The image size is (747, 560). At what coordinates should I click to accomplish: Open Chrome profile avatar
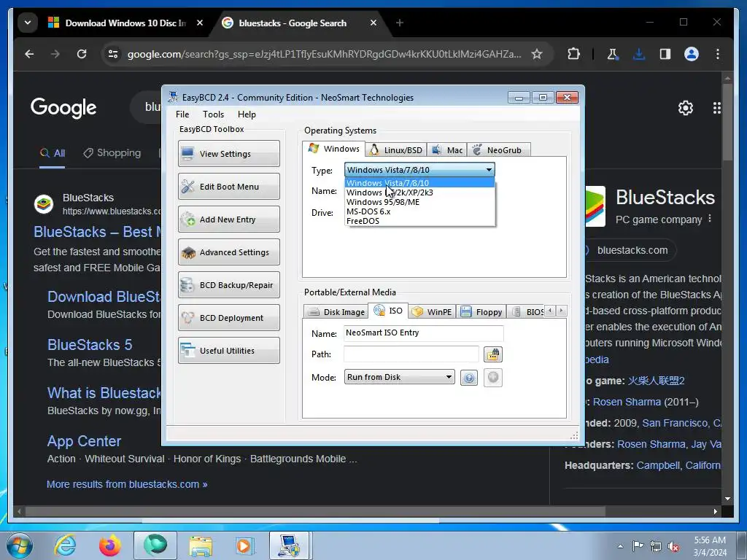pos(692,54)
